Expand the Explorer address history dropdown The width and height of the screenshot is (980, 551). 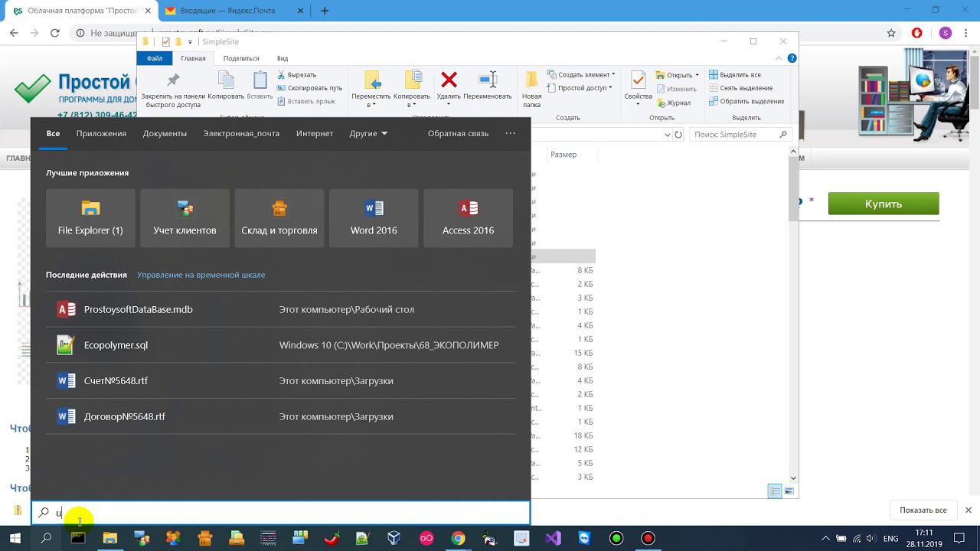pyautogui.click(x=667, y=135)
